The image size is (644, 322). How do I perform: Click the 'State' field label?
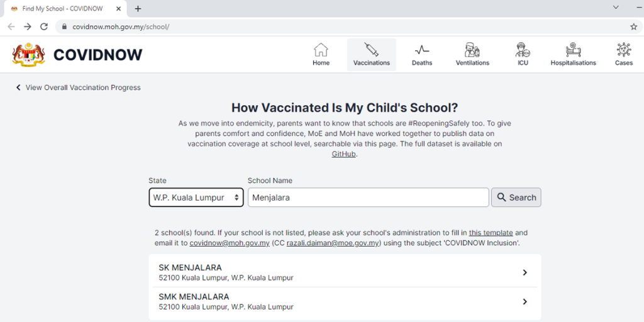coord(158,180)
